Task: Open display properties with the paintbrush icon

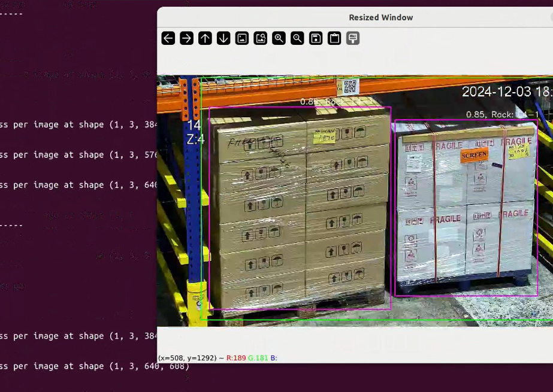Action: tap(353, 38)
